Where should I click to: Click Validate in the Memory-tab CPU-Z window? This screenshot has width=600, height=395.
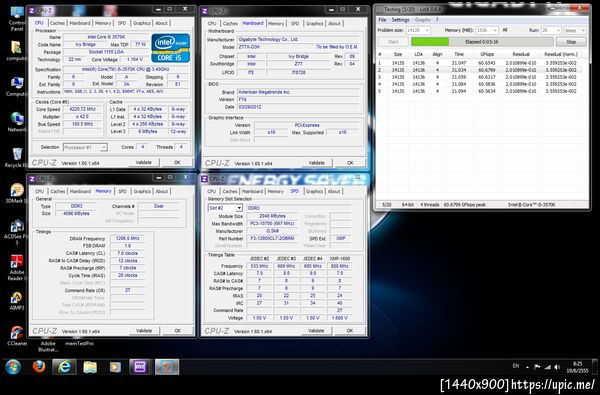144,330
